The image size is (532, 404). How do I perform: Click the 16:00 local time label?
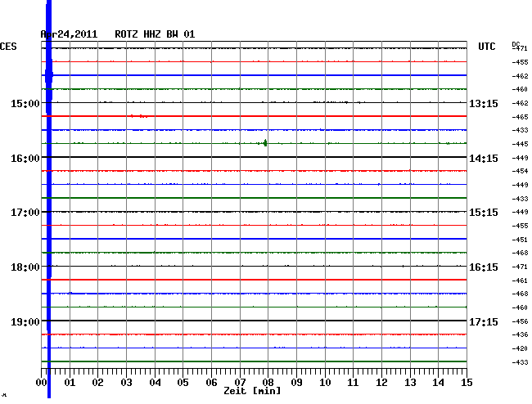(x=25, y=159)
